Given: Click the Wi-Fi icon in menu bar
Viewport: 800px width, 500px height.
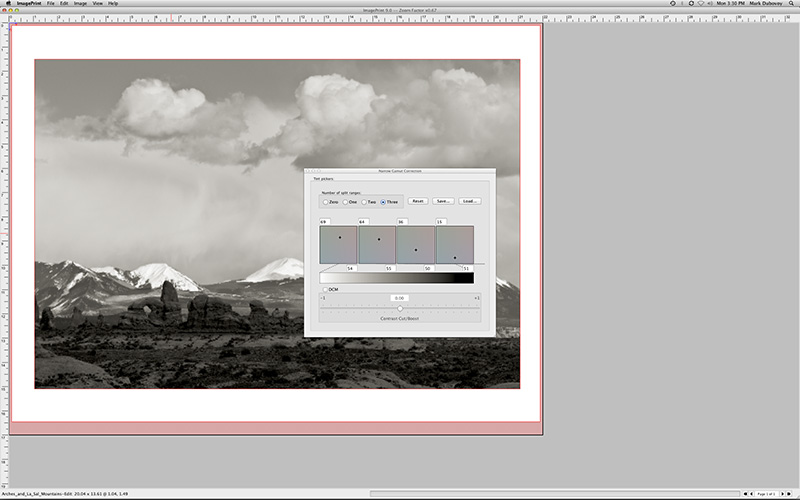Looking at the screenshot, I should (701, 3).
